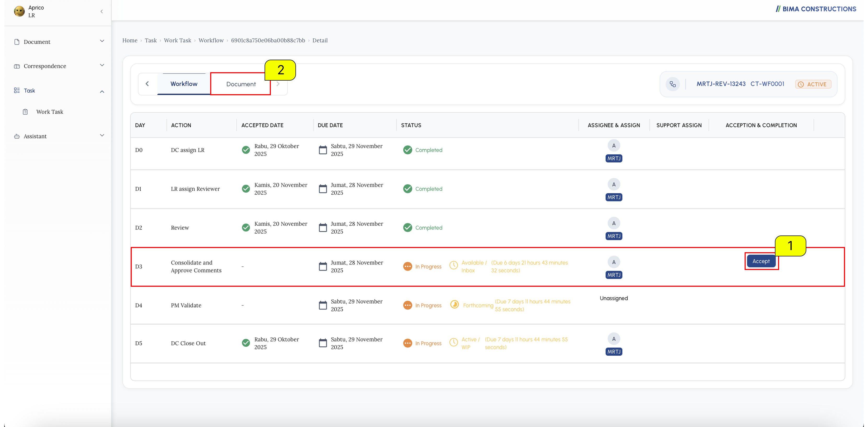This screenshot has height=427, width=868.
Task: Click the calendar icon in the DC Close Out row
Action: click(x=323, y=343)
